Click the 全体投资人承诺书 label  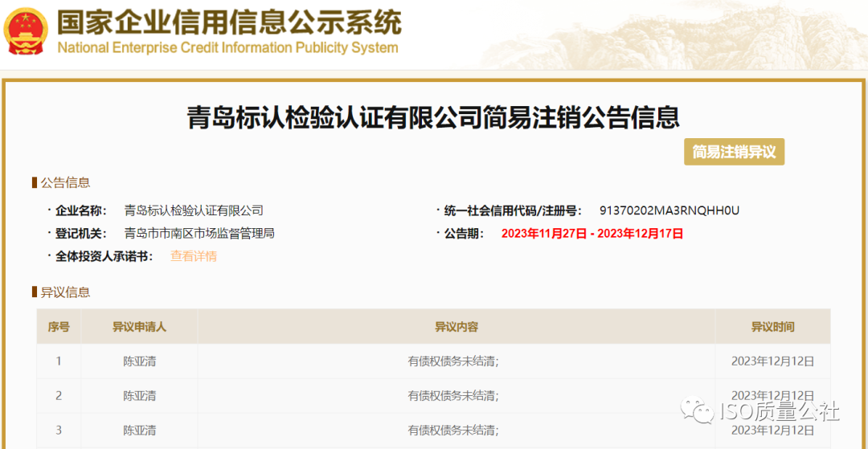104,256
